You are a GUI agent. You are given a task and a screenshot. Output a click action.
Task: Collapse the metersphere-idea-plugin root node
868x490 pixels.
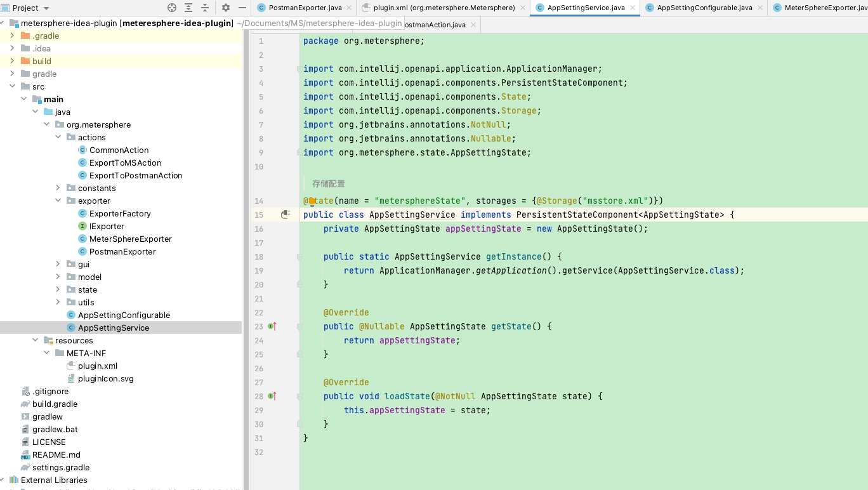(3, 23)
